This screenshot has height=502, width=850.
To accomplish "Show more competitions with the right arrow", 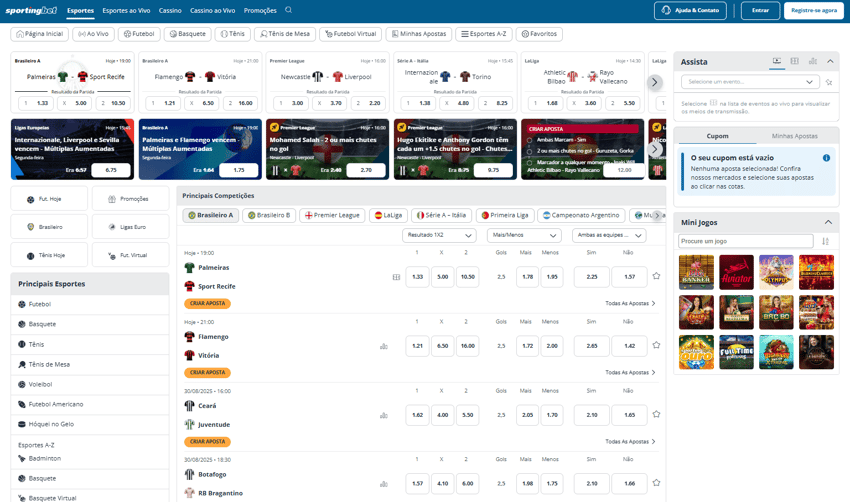I will 657,215.
